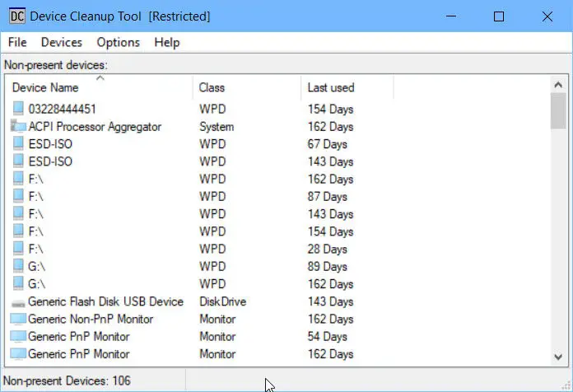Close the Device Cleanup Tool window
The height and width of the screenshot is (392, 573).
pyautogui.click(x=547, y=16)
